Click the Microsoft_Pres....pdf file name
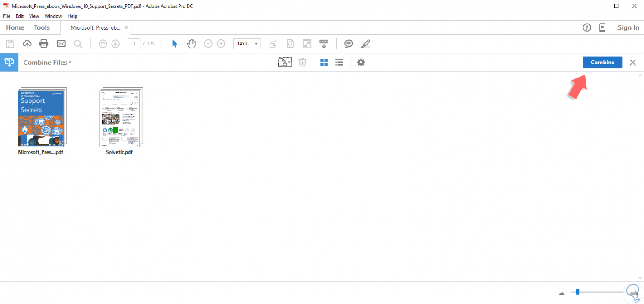Viewport: 644px width, 304px height. [x=41, y=152]
